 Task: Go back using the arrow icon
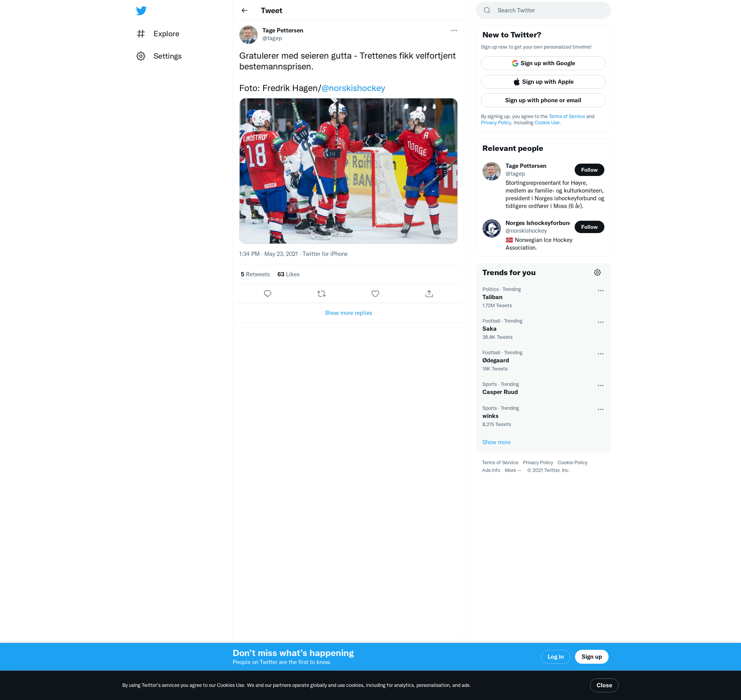pyautogui.click(x=244, y=10)
